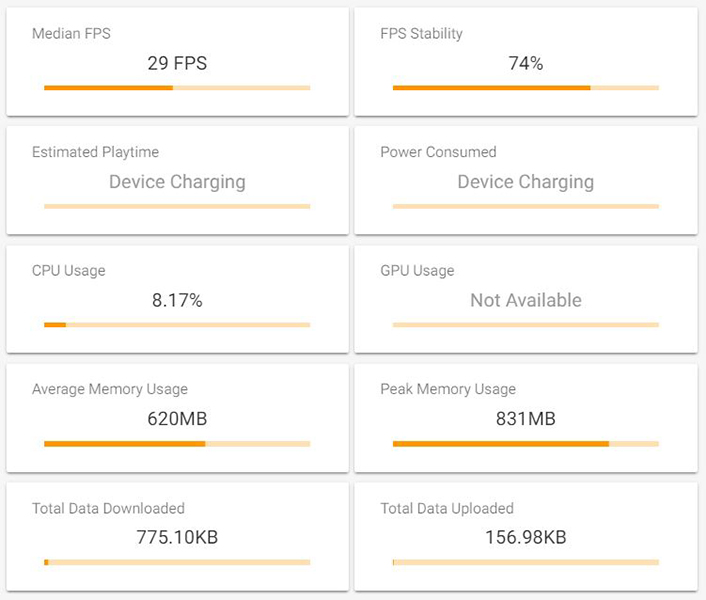
Task: Click the GPU Usage empty progress bar
Action: [x=526, y=325]
